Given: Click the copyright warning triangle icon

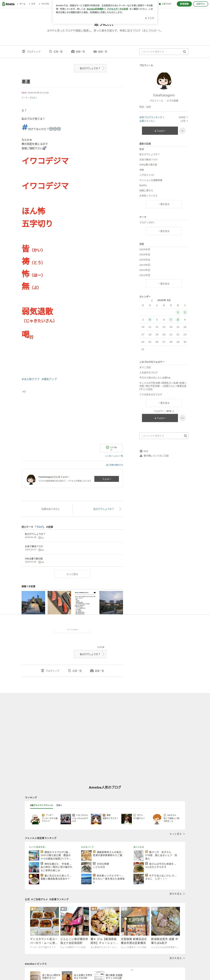Looking at the screenshot, I should point(141,455).
